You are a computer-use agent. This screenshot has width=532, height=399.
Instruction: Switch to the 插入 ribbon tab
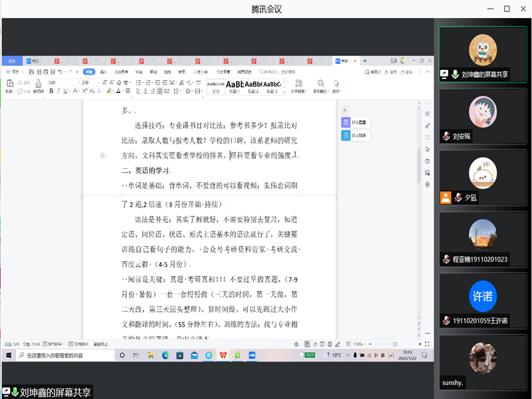pos(103,72)
